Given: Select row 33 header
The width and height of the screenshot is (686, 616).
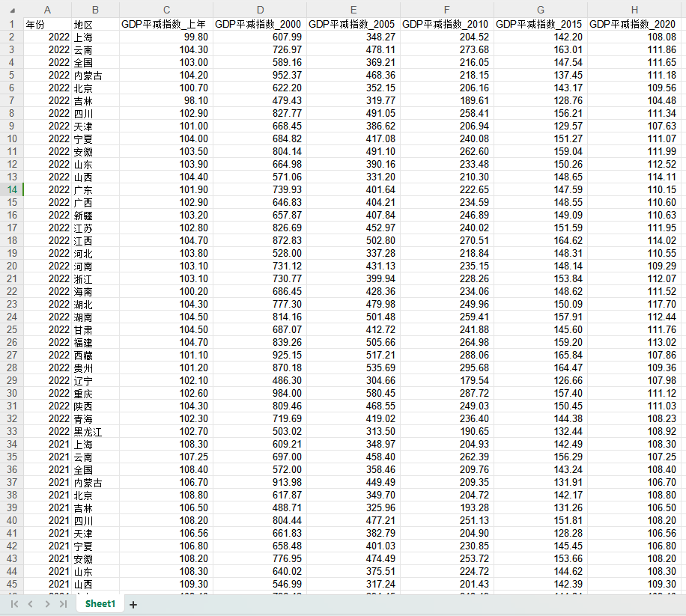Looking at the screenshot, I should click(x=11, y=431).
